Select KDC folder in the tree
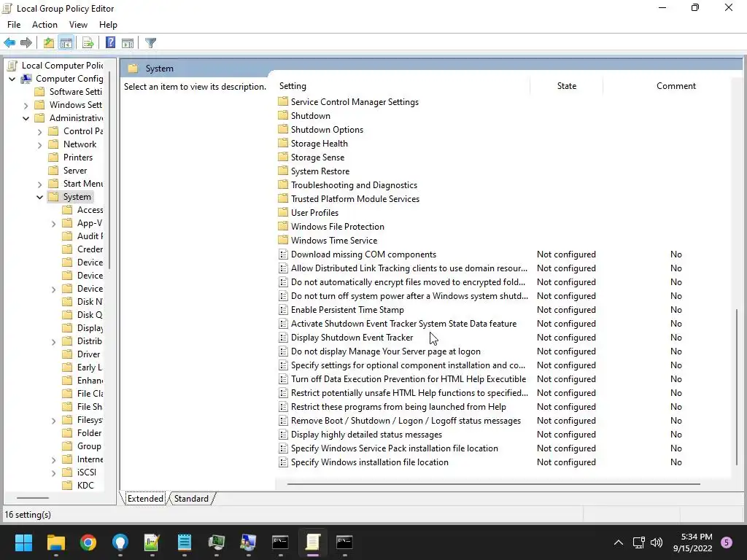 (85, 485)
